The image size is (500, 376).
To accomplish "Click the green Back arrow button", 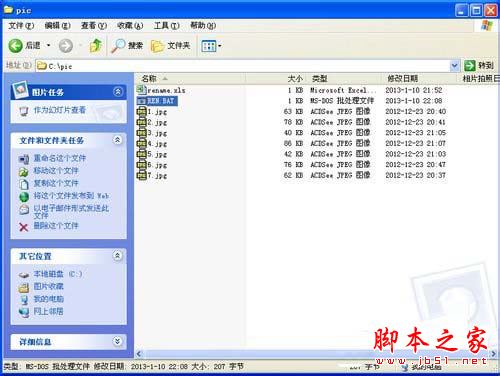I will pos(15,45).
